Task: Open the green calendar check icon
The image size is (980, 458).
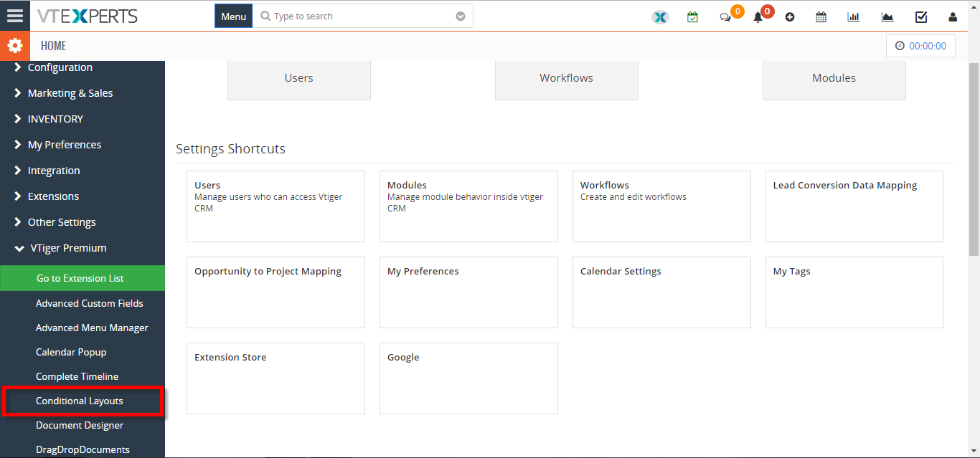Action: 692,16
